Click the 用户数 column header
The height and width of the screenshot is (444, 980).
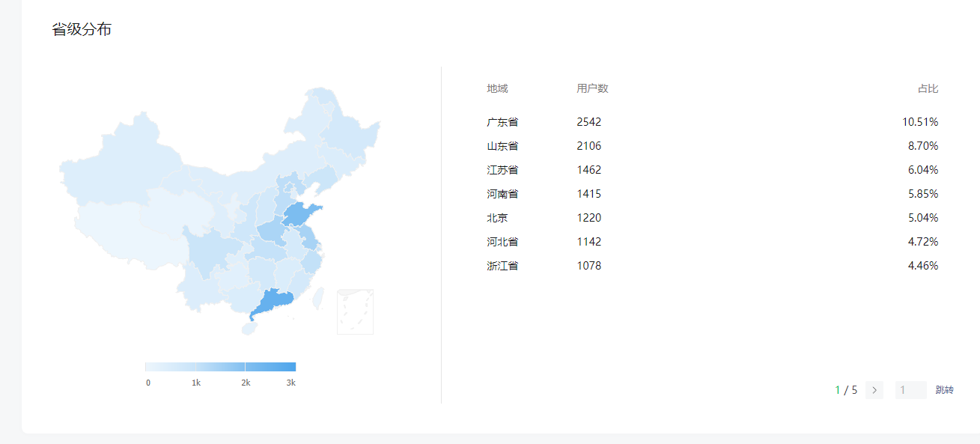(x=592, y=88)
